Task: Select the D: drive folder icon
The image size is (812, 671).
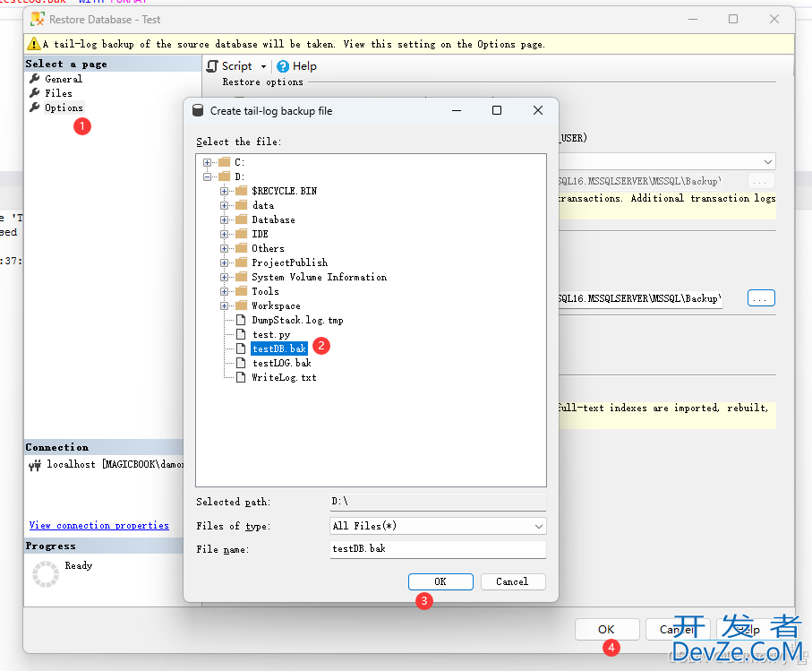Action: (x=224, y=176)
